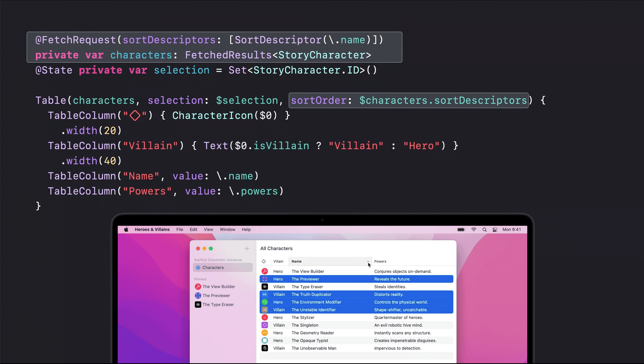Open the Heroes & Villains app menu
The height and width of the screenshot is (364, 644).
click(152, 229)
